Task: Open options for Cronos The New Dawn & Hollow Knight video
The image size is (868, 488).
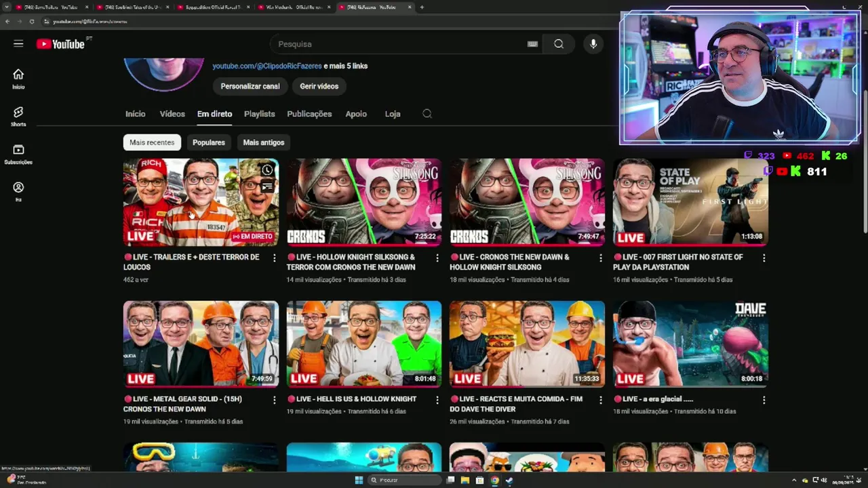Action: tap(600, 258)
